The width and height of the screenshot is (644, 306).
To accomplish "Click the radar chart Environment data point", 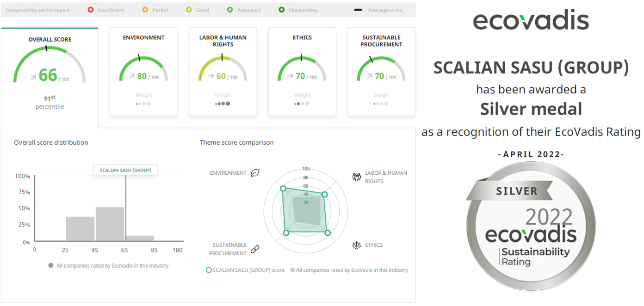I will [x=283, y=188].
